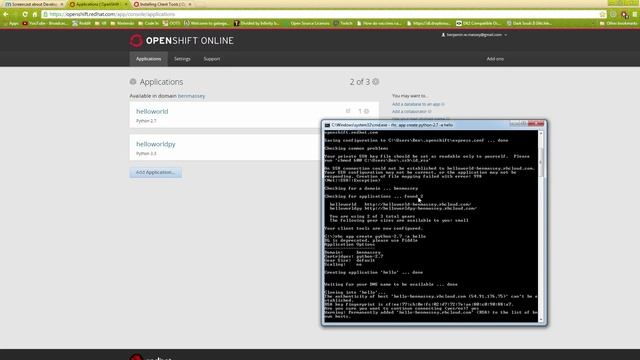Image resolution: width=640 pixels, height=360 pixels.
Task: Click the cmd scrollbar down arrow
Action: (541, 320)
